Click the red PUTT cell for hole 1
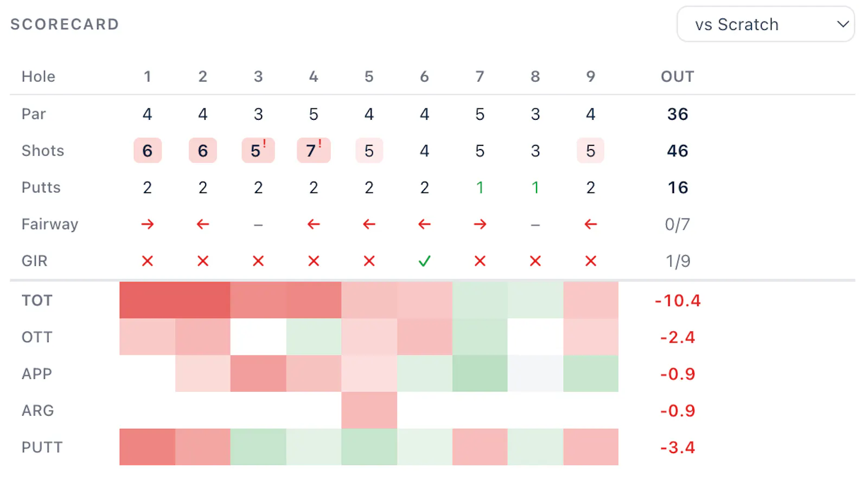Screen dimensions: 868x490 tap(148, 447)
